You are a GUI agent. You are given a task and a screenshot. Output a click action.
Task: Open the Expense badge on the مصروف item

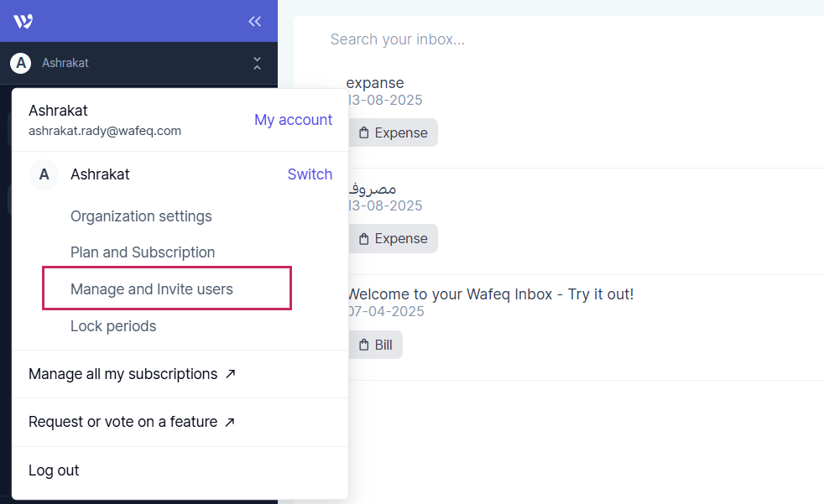393,238
